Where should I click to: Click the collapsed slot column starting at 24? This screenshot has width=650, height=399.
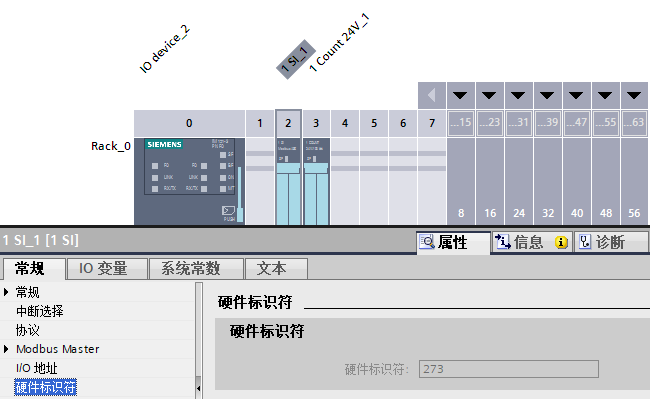click(519, 181)
